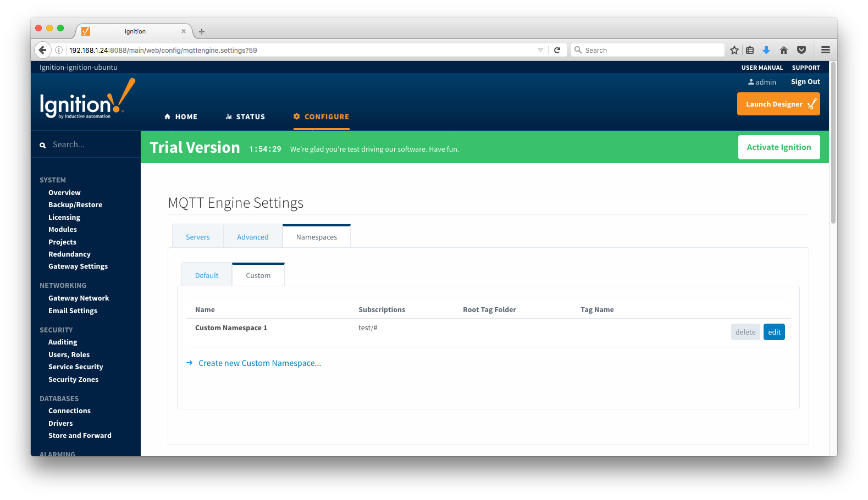Open Store and Forward in the sidebar
The width and height of the screenshot is (868, 500).
pos(80,436)
